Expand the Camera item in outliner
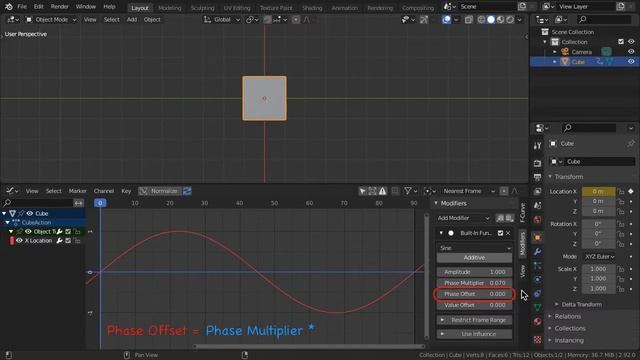Image resolution: width=640 pixels, height=360 pixels. (555, 52)
